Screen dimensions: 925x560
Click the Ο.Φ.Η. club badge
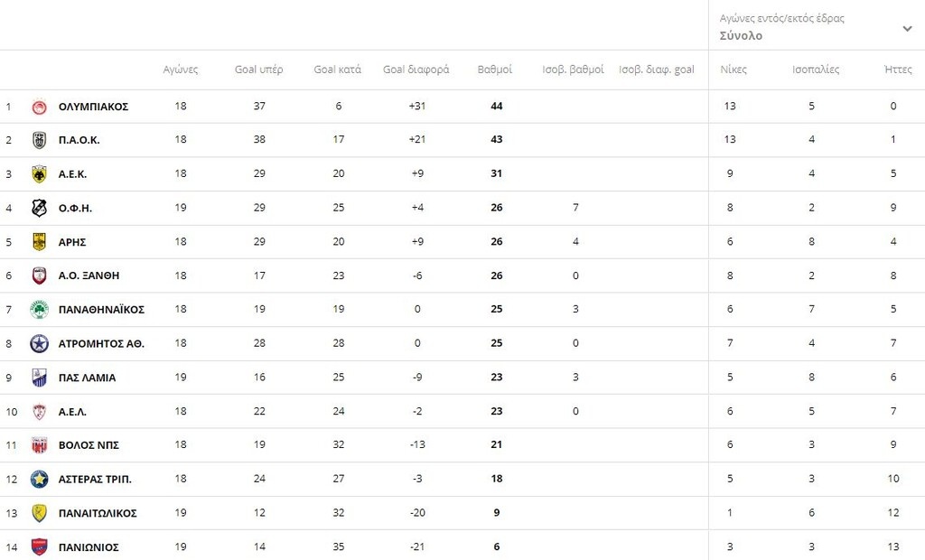click(39, 208)
